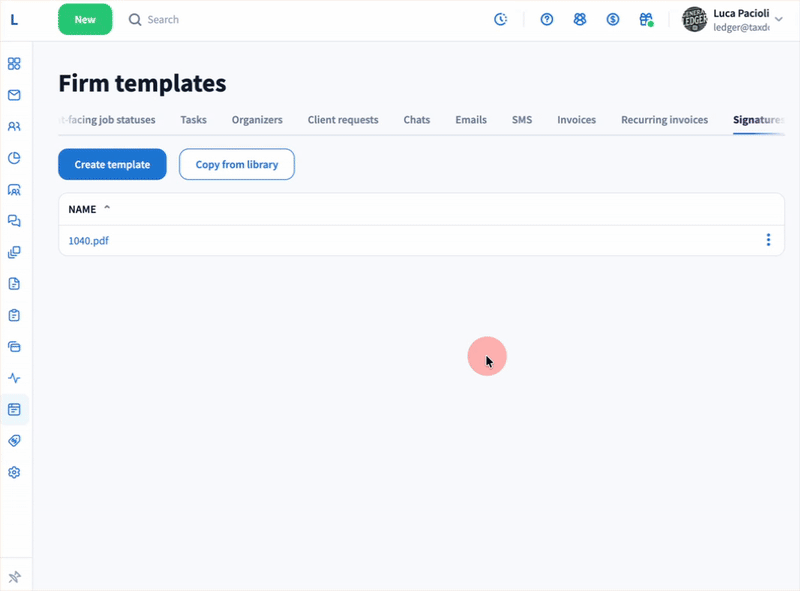
Task: Click the Copy from library button
Action: tap(236, 165)
